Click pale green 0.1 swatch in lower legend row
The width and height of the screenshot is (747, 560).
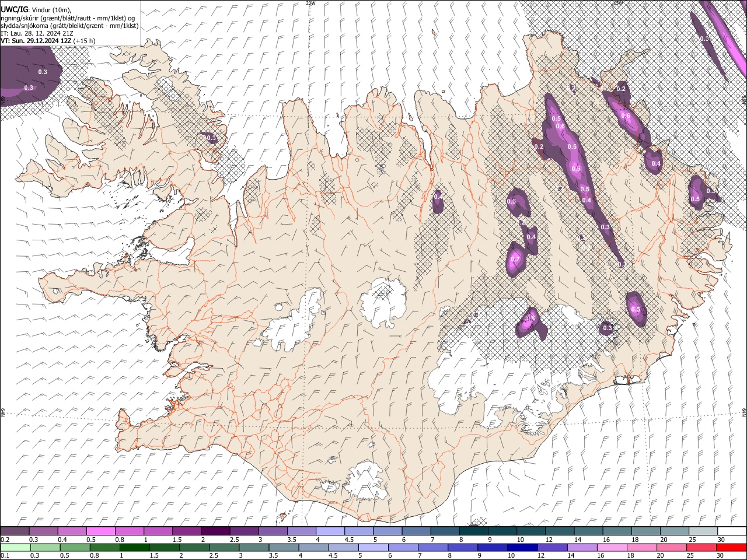pos(15,547)
